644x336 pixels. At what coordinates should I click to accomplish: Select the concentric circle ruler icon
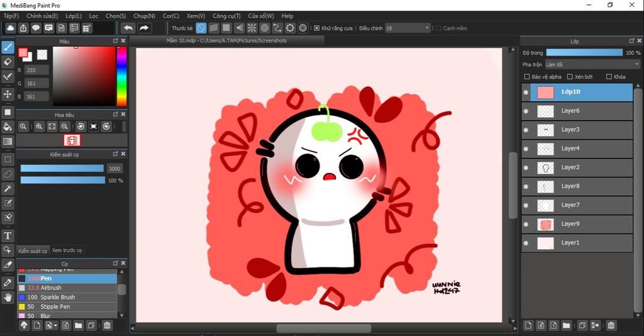click(x=265, y=28)
